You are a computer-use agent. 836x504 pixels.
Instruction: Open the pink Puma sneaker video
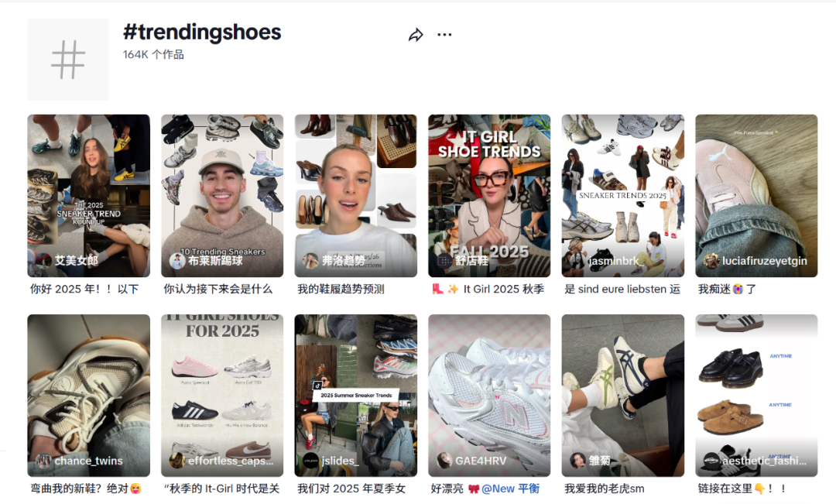[x=756, y=196]
